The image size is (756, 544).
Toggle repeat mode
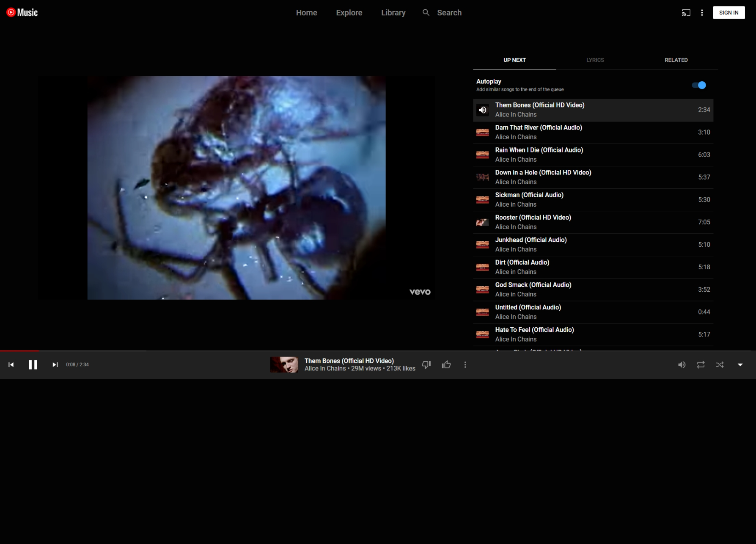click(x=701, y=365)
